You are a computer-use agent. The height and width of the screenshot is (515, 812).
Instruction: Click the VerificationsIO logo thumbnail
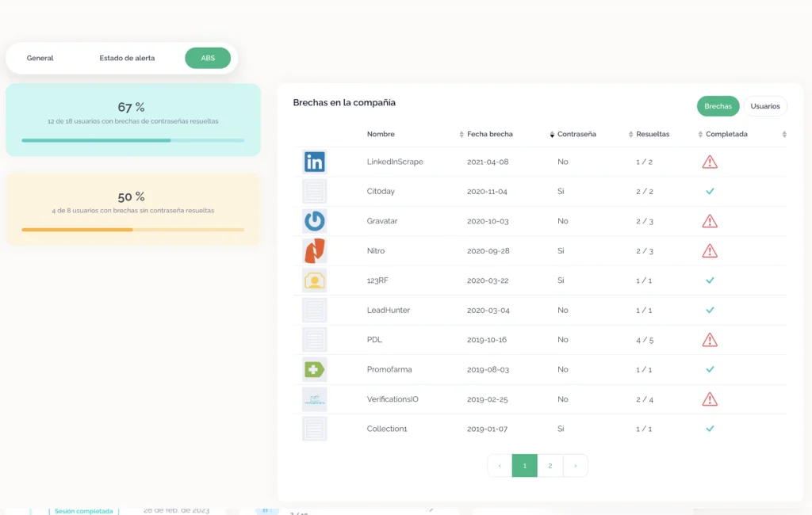[x=314, y=399]
